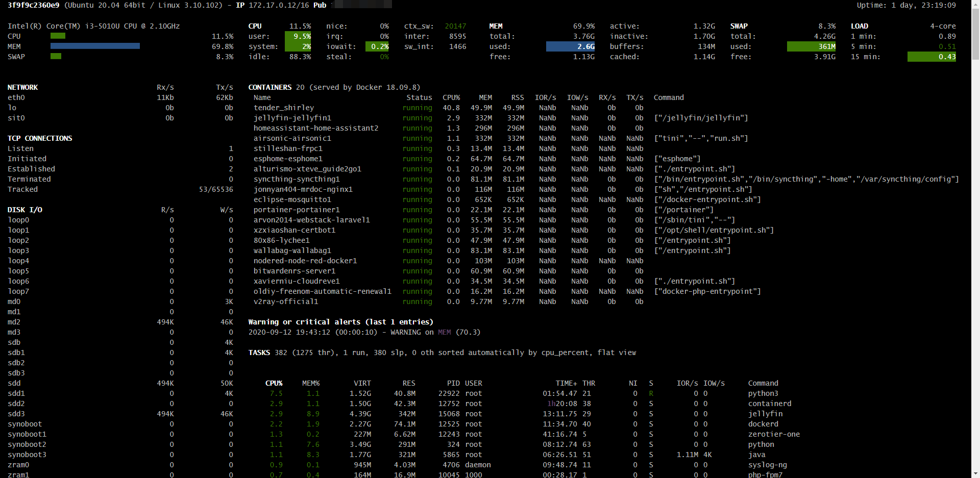Click the python3 process command
Screen dimensions: 980x478
(x=763, y=393)
